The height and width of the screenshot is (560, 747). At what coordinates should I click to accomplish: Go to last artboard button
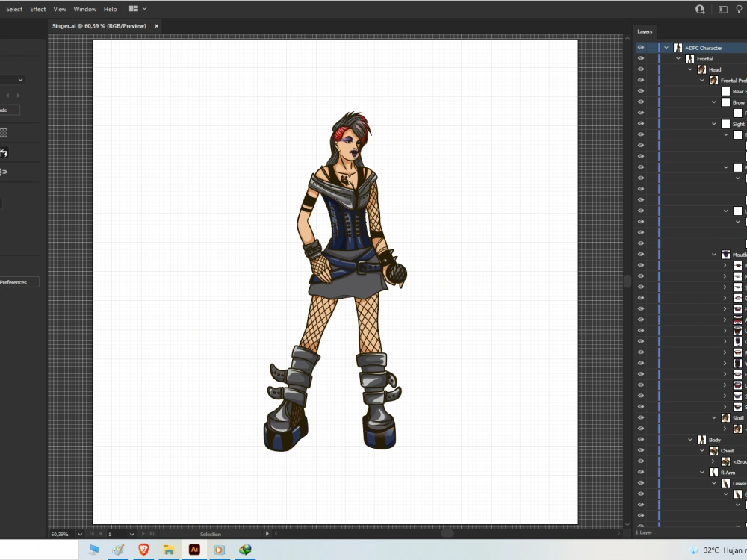tap(152, 534)
